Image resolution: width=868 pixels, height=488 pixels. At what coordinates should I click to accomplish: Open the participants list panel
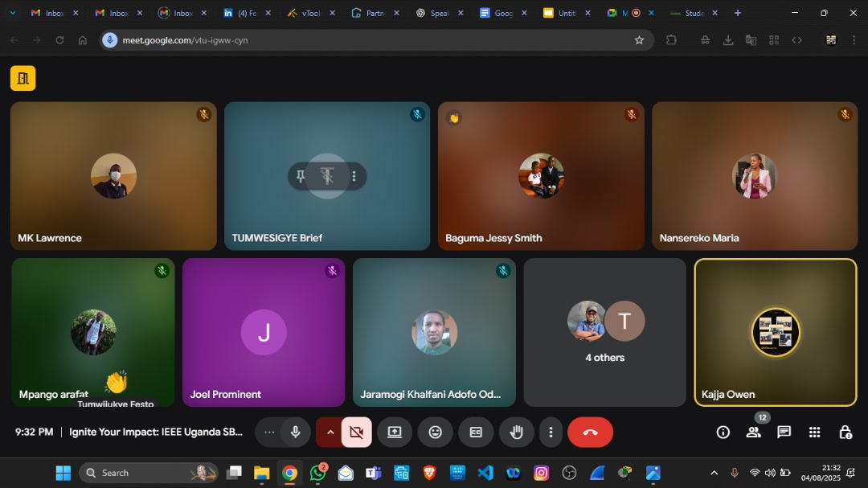point(753,433)
